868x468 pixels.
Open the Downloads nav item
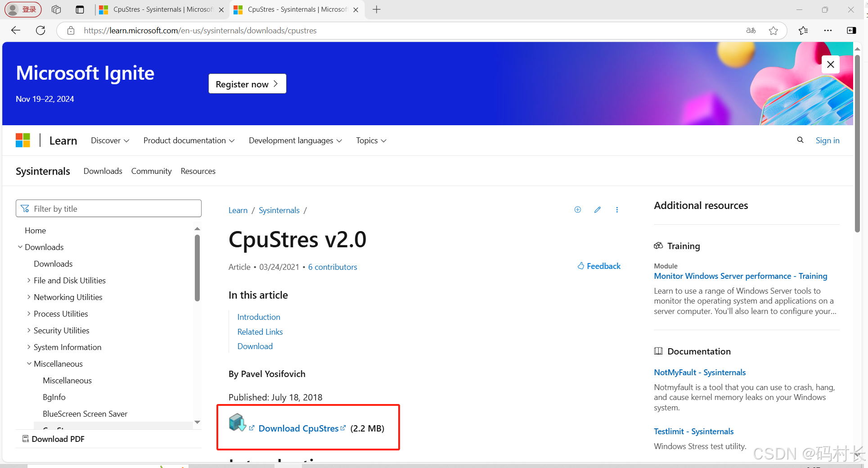click(103, 171)
